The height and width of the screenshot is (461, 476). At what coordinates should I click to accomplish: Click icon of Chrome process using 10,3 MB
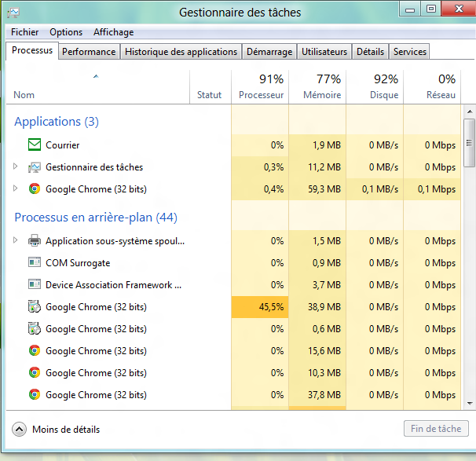click(x=35, y=372)
